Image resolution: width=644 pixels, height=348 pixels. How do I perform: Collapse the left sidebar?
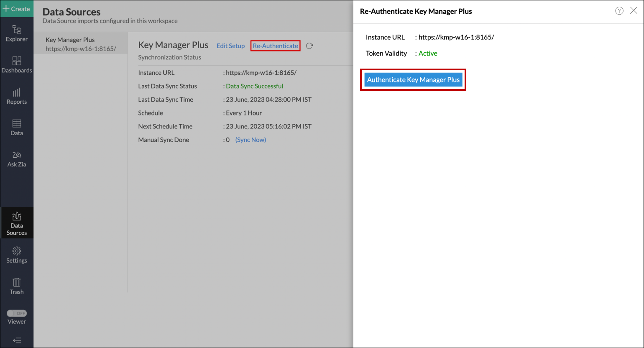(x=17, y=340)
